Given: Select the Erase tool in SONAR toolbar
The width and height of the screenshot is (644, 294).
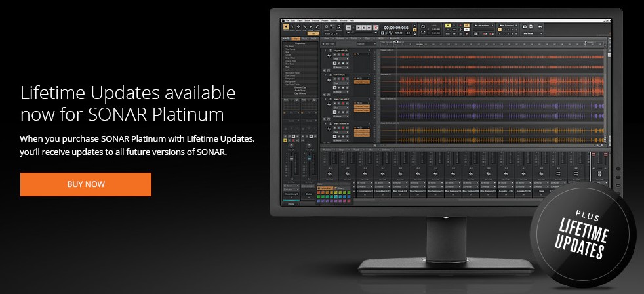Looking at the screenshot, I should point(317,27).
